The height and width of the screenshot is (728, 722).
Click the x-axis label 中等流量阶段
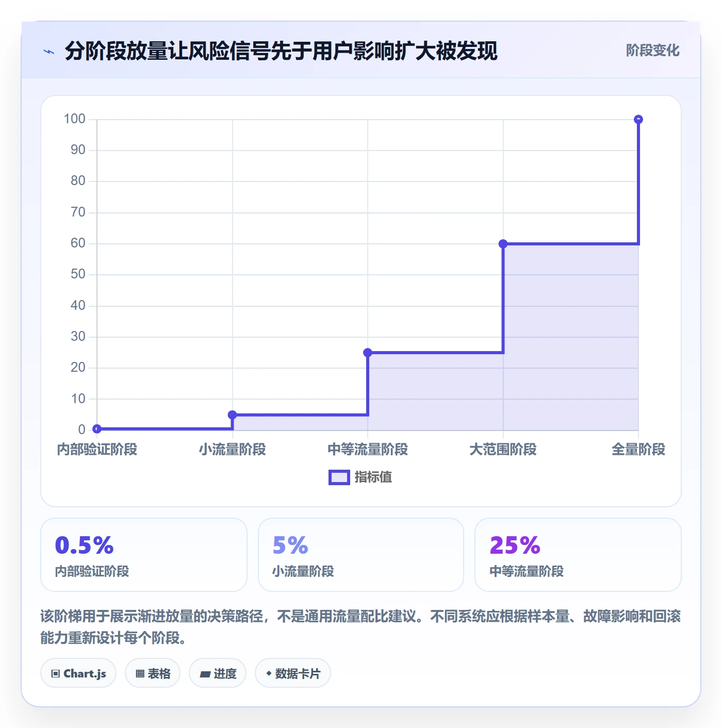click(368, 450)
